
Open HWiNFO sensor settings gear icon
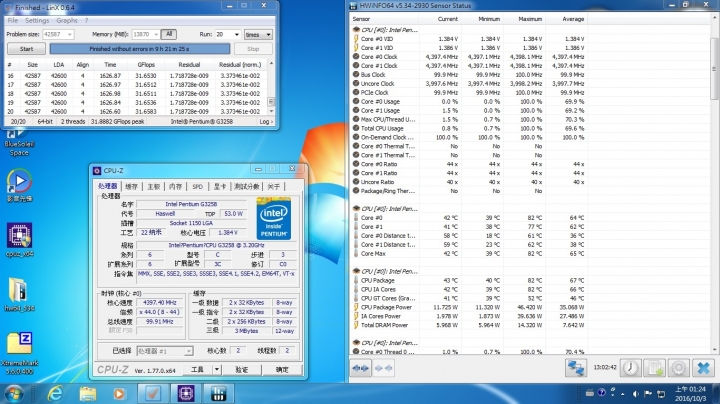click(679, 368)
